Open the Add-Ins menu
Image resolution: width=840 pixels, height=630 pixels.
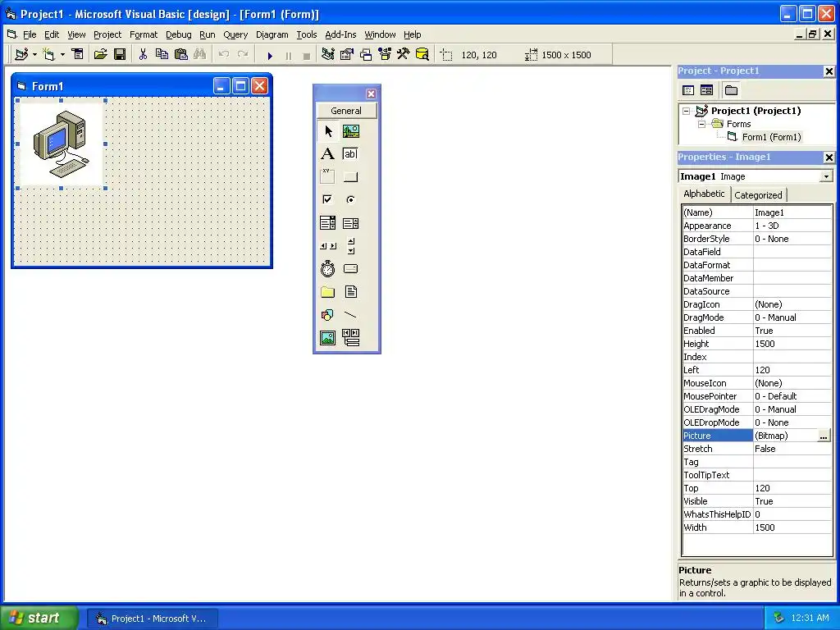[340, 34]
